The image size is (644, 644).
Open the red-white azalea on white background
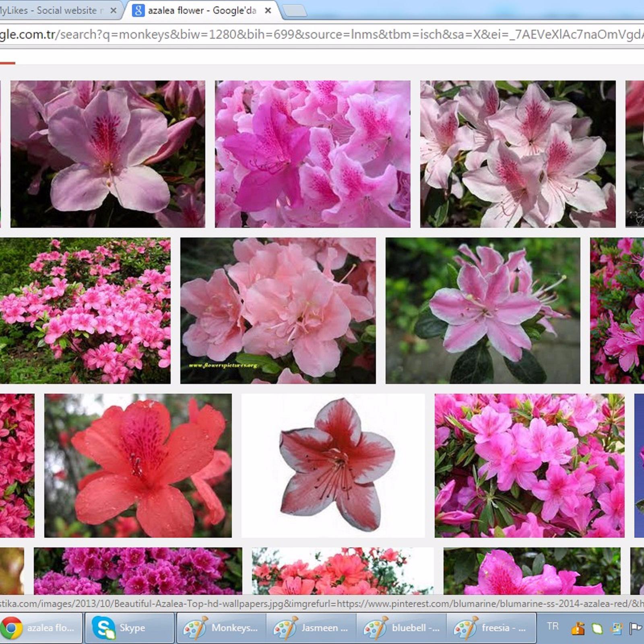point(333,466)
